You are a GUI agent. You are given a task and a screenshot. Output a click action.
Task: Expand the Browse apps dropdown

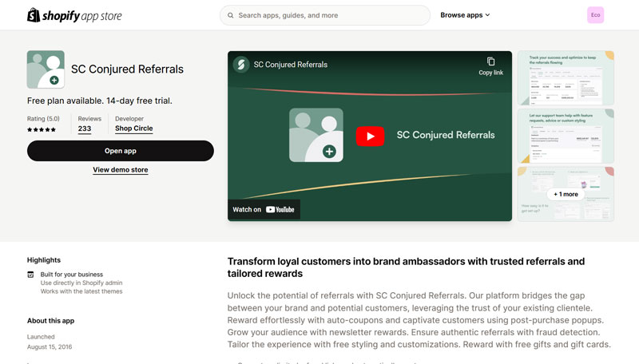point(465,15)
